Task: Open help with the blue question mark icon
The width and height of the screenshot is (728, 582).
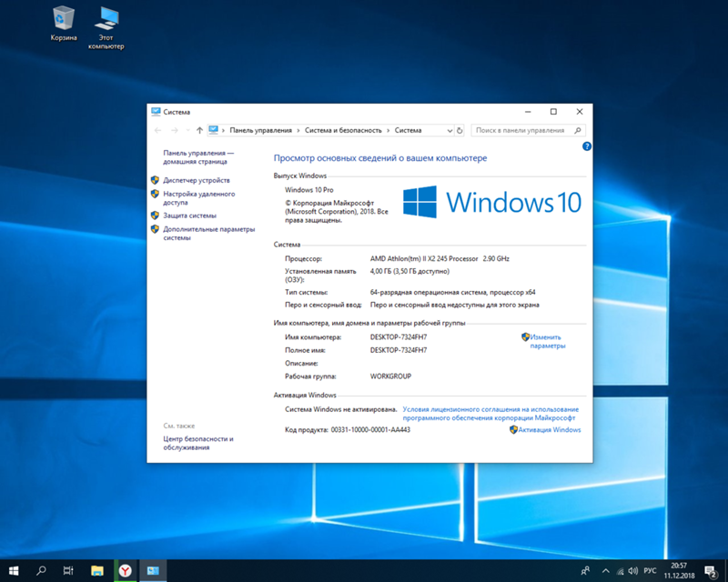Action: pos(587,146)
